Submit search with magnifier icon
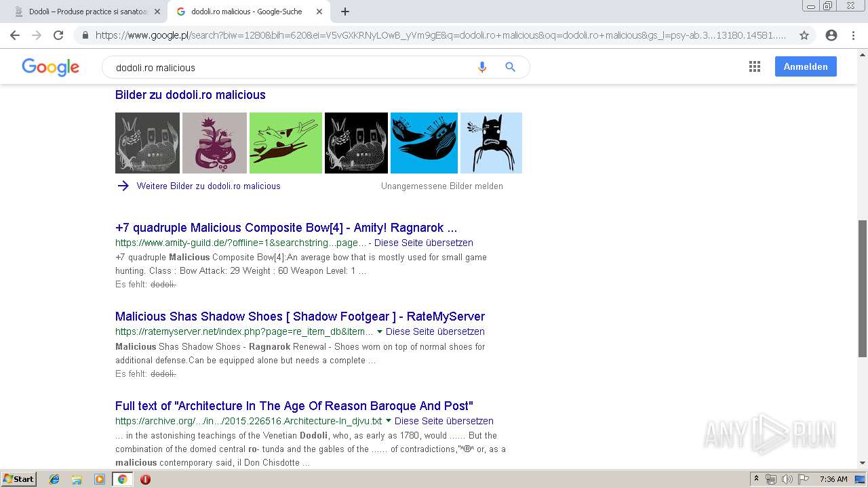868x488 pixels. click(511, 67)
